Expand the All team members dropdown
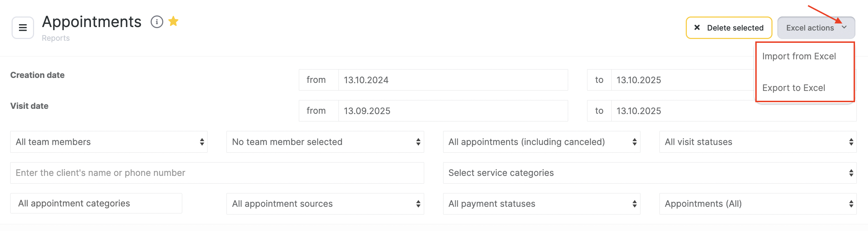The height and width of the screenshot is (231, 868). (109, 142)
